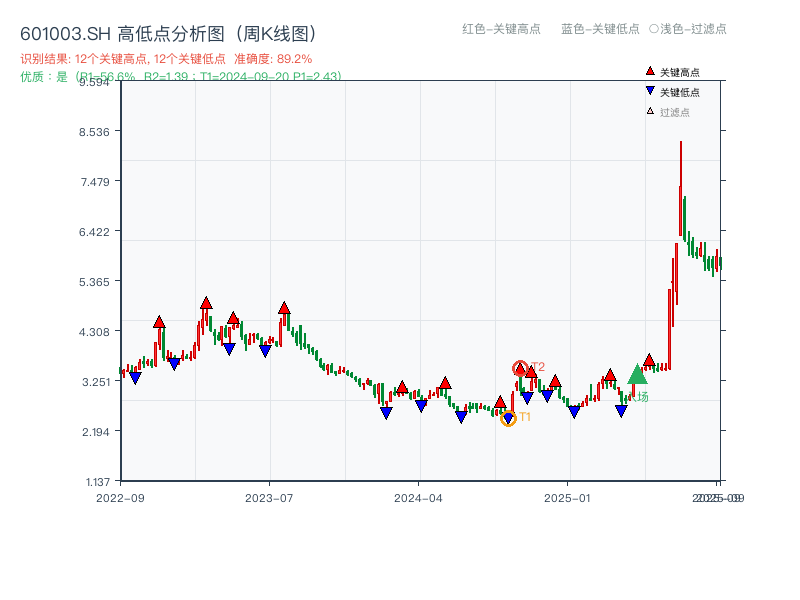Click the 2025-01 x-axis date label
The height and width of the screenshot is (600, 800).
coord(567,498)
